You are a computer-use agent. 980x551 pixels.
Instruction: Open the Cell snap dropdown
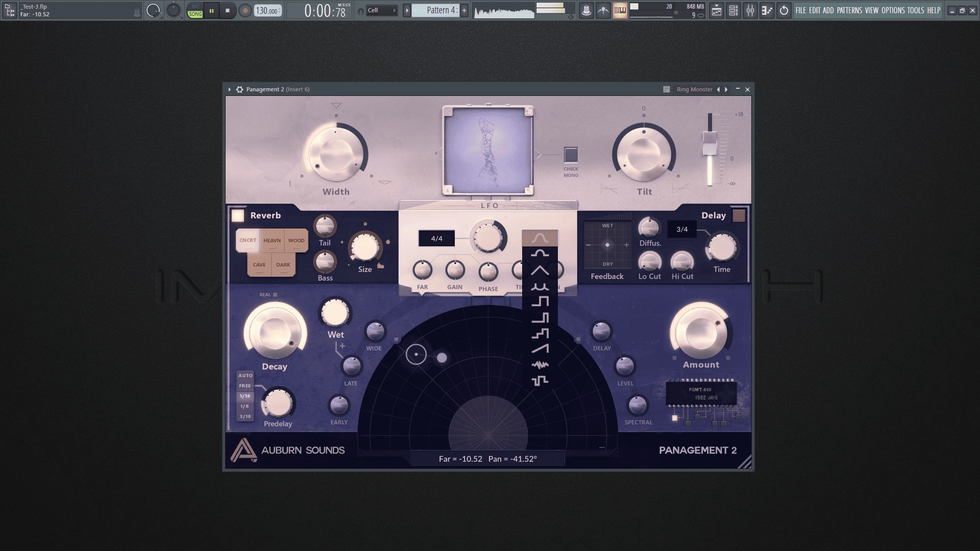point(382,10)
